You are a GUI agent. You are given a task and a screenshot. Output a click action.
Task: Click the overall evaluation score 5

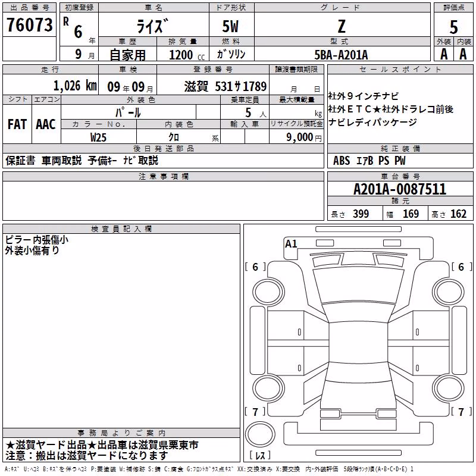pyautogui.click(x=453, y=27)
